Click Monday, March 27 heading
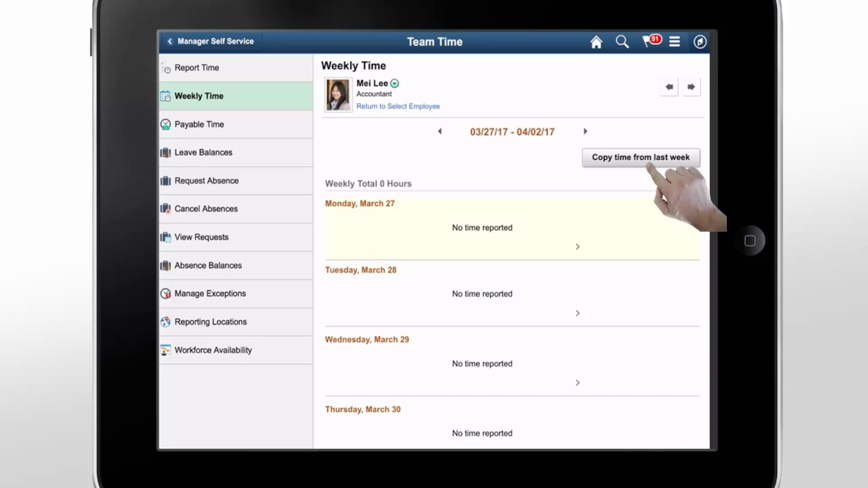 click(359, 203)
